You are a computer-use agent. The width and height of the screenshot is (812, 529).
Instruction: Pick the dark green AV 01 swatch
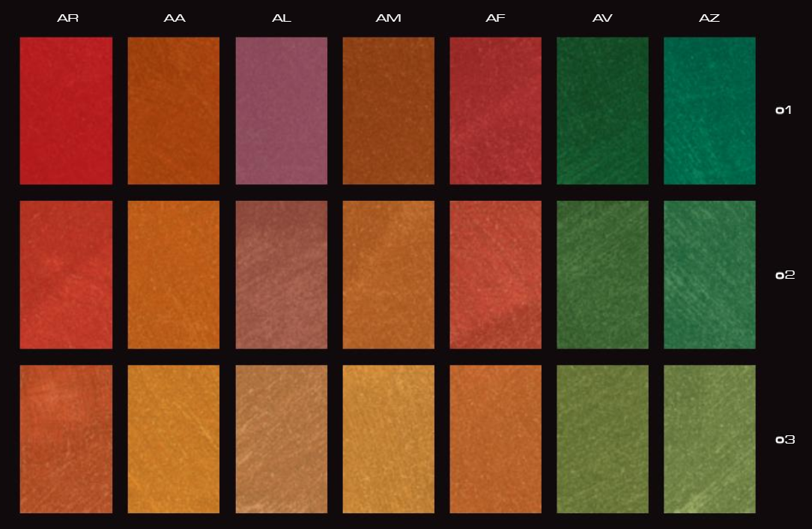pyautogui.click(x=602, y=111)
